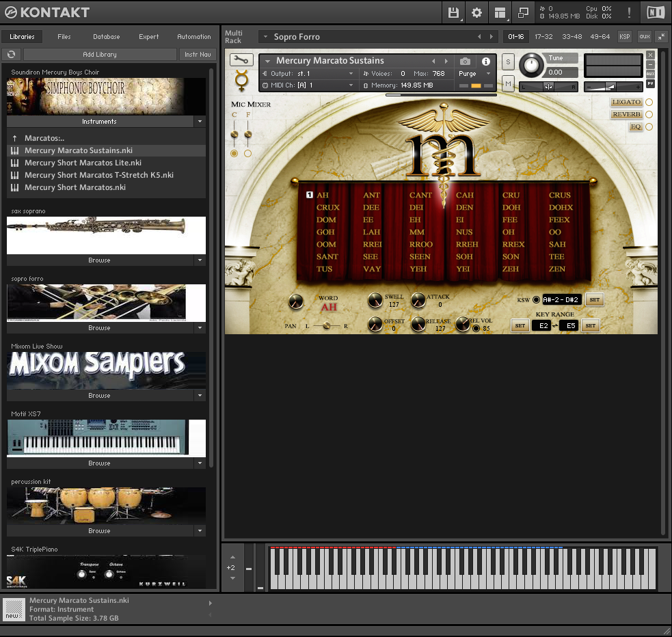
Task: Select previous multi rack preset arrow
Action: [479, 37]
